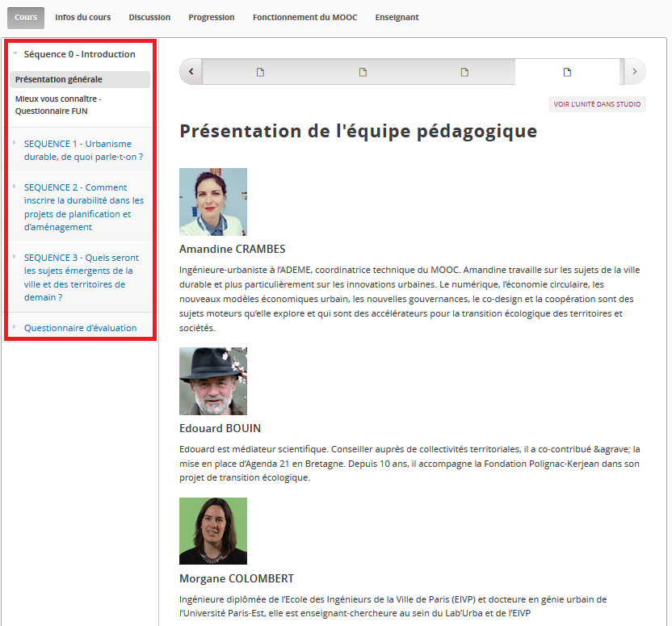This screenshot has height=626, width=672.
Task: Open the second unit page icon
Action: tap(363, 72)
